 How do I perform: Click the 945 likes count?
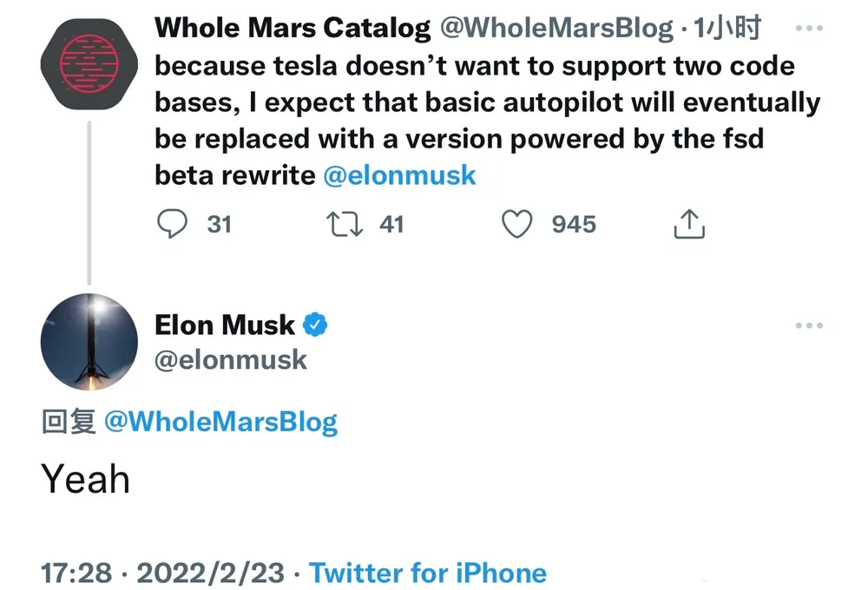pyautogui.click(x=574, y=224)
